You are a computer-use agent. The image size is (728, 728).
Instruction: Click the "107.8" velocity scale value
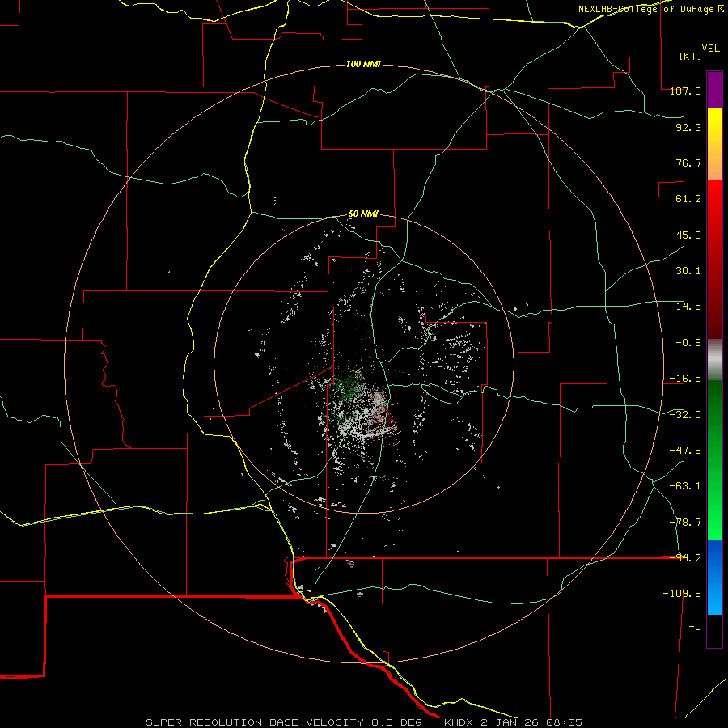(x=685, y=91)
